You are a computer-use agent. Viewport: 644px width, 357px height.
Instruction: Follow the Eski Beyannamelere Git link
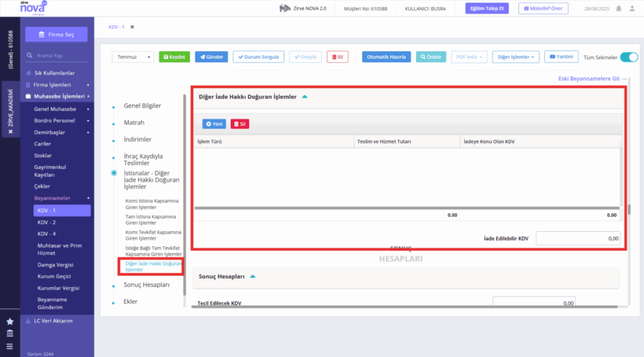click(592, 79)
